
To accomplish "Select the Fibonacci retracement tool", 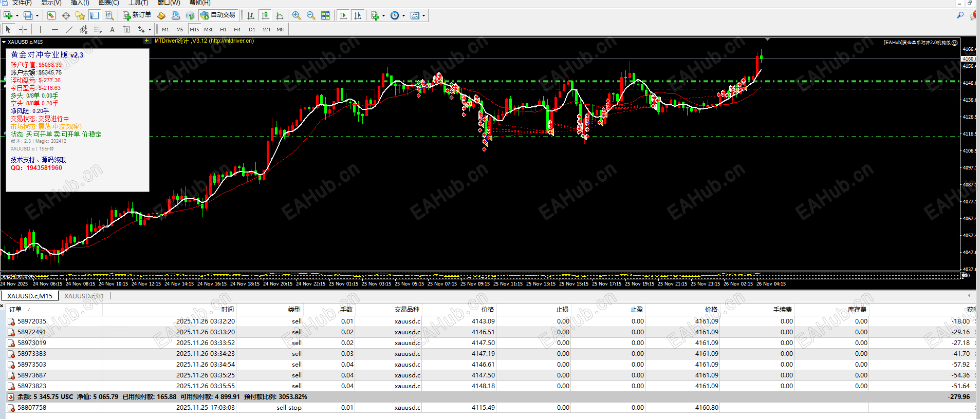I will [x=98, y=29].
